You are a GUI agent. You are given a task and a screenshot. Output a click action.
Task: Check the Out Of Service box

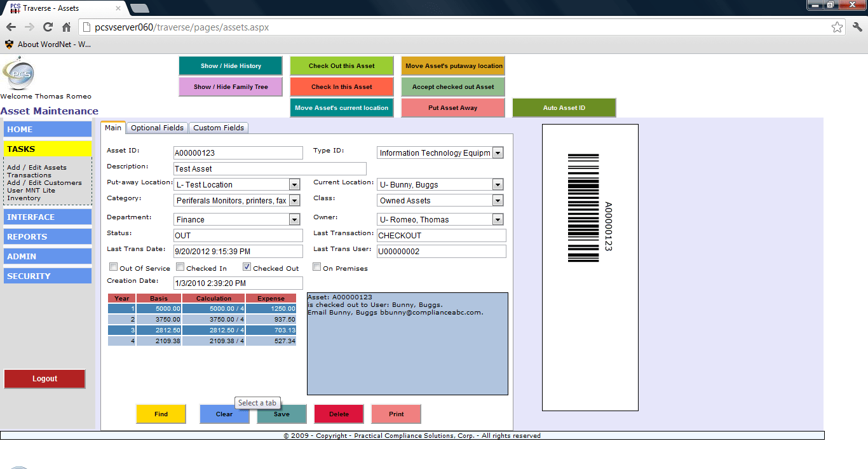112,266
